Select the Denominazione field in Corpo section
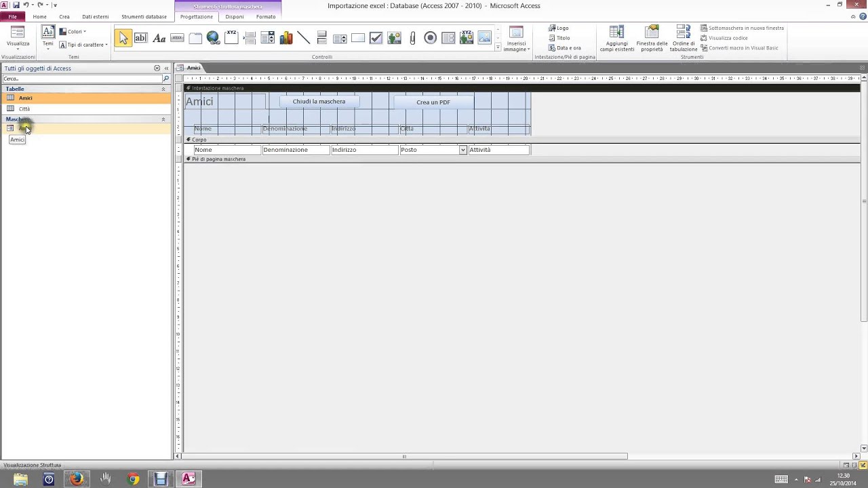Viewport: 868px width, 488px height. 296,150
